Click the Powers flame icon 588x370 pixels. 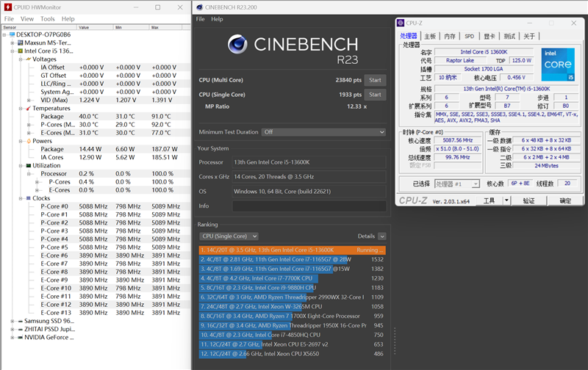click(29, 141)
